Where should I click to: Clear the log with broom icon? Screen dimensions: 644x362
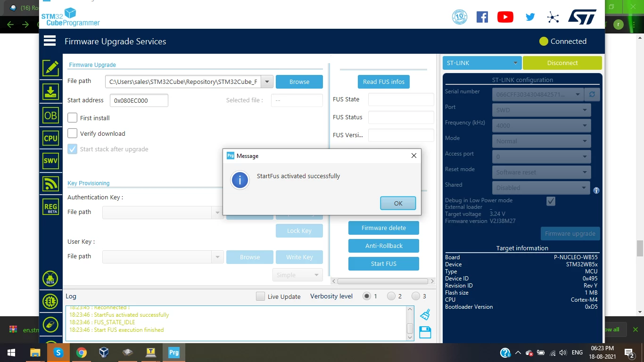(425, 314)
